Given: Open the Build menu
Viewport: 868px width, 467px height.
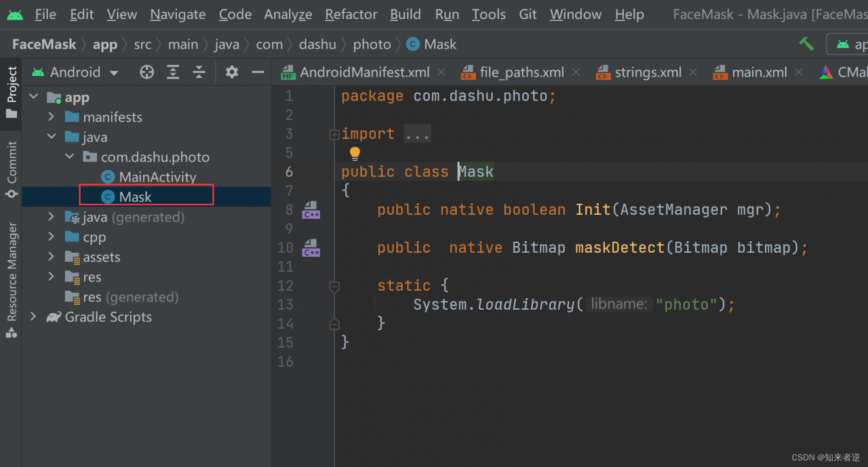Looking at the screenshot, I should click(x=406, y=14).
